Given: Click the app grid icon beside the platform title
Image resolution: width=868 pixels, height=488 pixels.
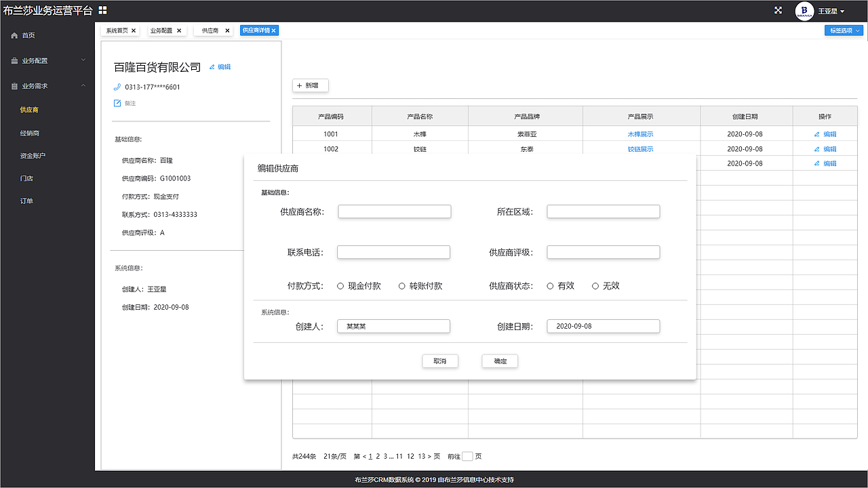Looking at the screenshot, I should [103, 10].
